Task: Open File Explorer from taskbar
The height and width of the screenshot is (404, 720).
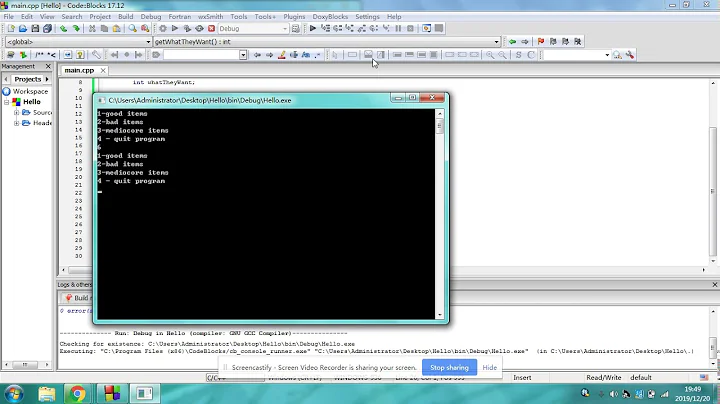Action: tap(47, 394)
